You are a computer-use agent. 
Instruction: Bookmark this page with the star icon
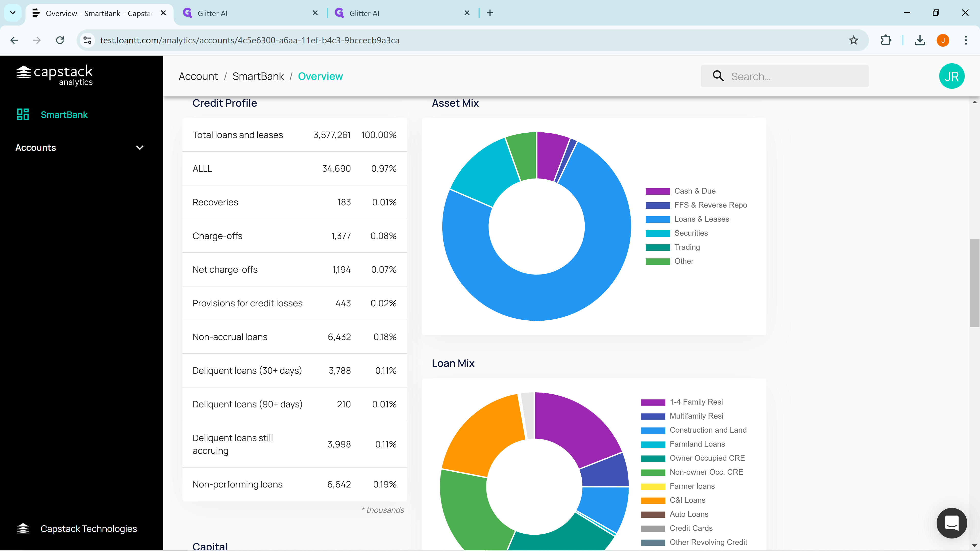click(853, 40)
